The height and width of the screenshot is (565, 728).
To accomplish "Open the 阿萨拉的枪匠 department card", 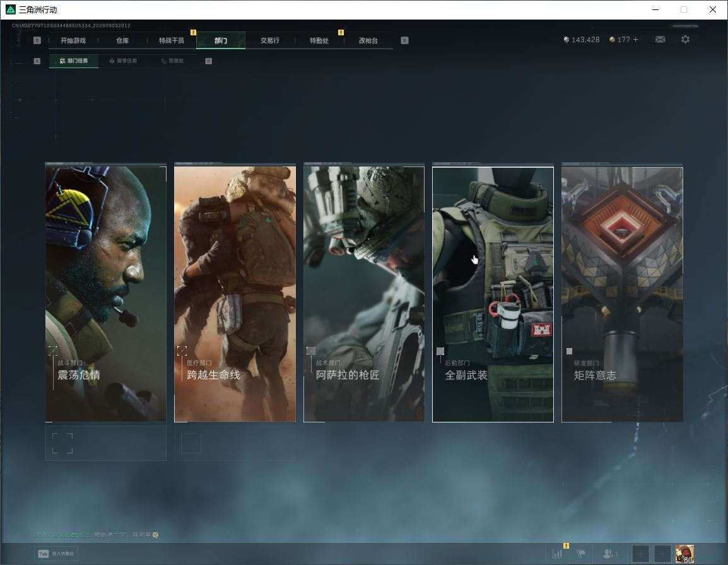I will click(364, 294).
